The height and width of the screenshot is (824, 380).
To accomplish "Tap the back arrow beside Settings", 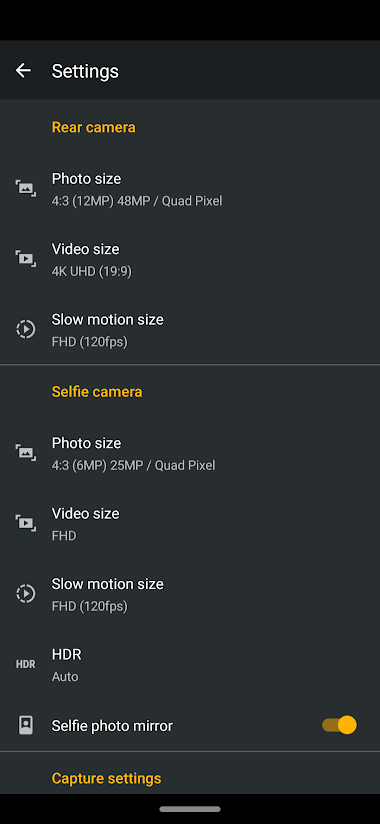I will 23,70.
